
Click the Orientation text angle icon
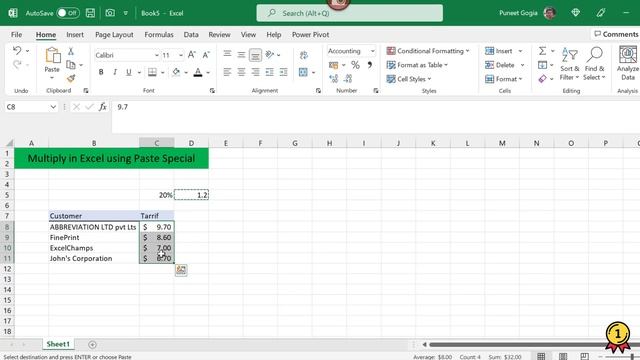click(x=269, y=54)
